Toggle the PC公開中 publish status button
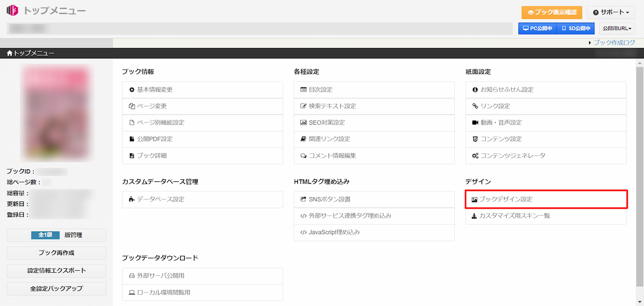Viewport: 644px width, 306px height. [537, 29]
